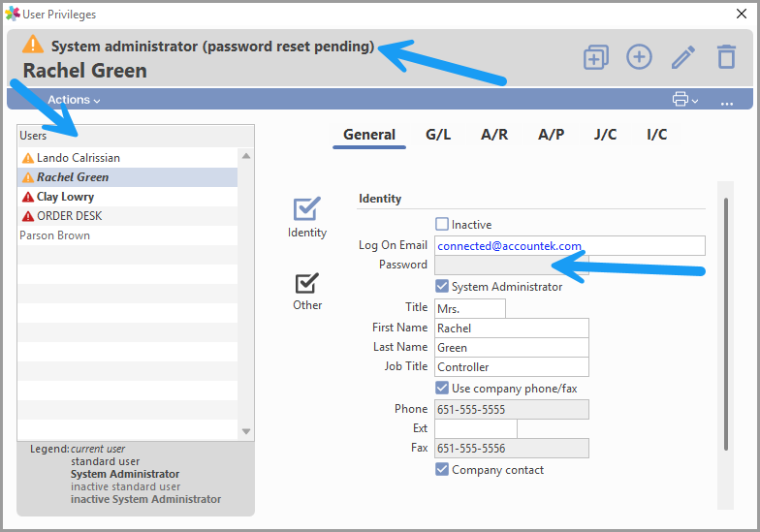The width and height of the screenshot is (760, 532).
Task: Click red alert icon beside Clay Lowry
Action: (x=28, y=197)
